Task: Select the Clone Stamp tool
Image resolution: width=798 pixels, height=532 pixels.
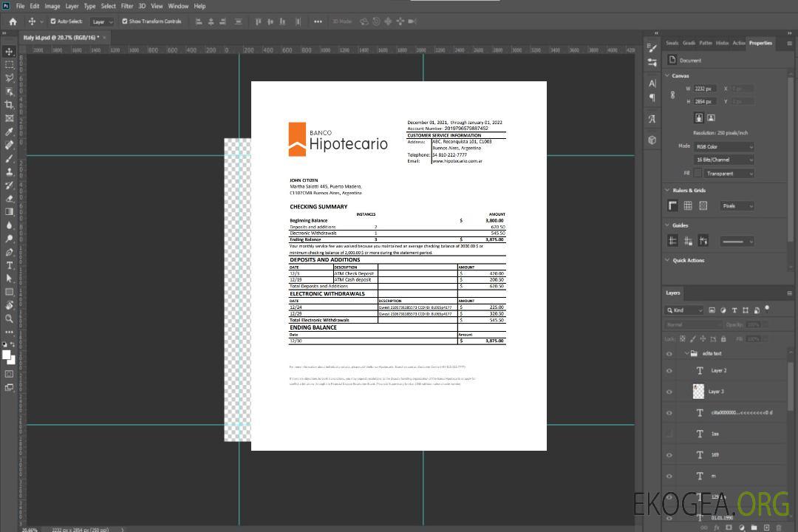Action: coord(10,172)
